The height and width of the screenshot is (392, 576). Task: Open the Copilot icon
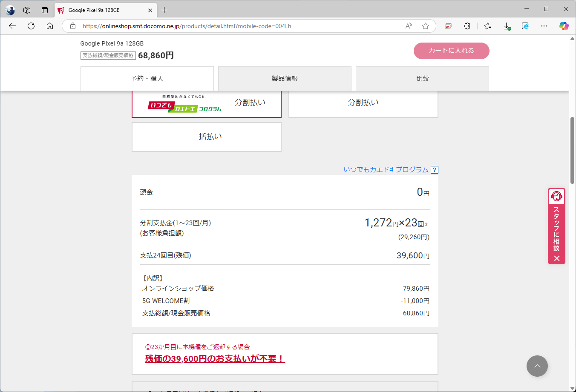tap(564, 26)
